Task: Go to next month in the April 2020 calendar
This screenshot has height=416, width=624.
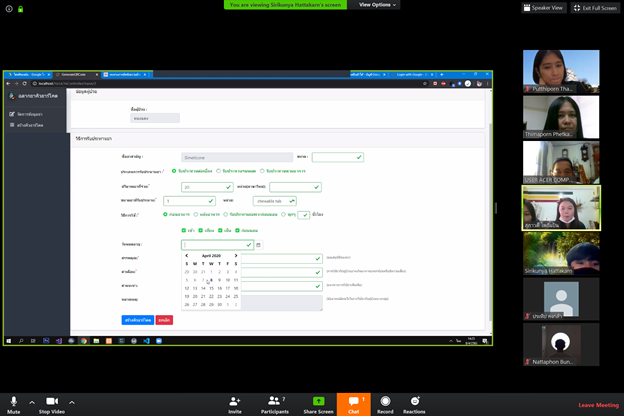Action: tap(236, 255)
